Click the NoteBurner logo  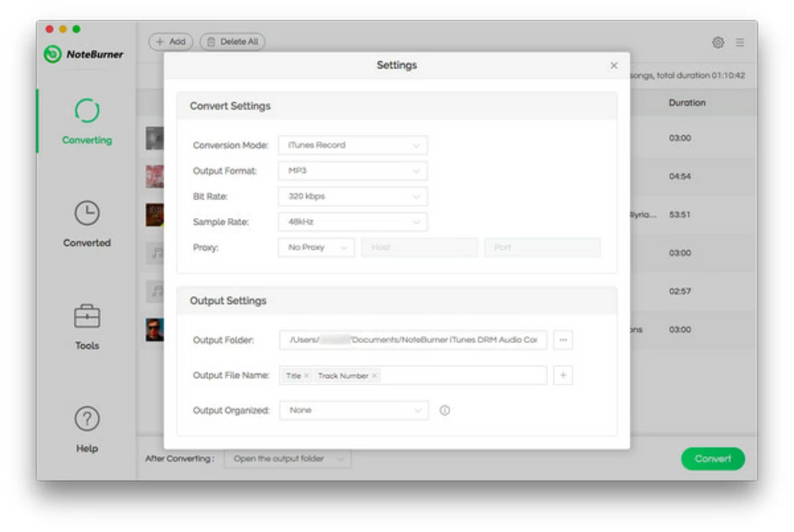point(84,54)
